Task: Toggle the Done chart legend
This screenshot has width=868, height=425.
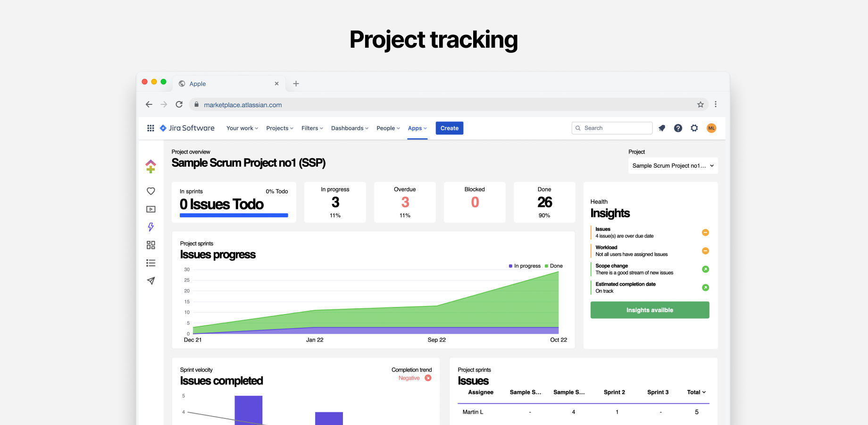Action: pos(554,266)
